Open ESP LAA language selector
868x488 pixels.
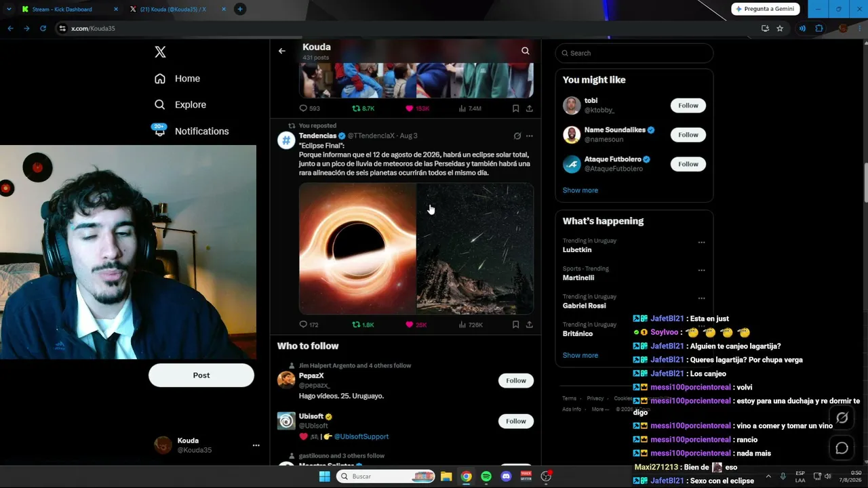(x=800, y=476)
